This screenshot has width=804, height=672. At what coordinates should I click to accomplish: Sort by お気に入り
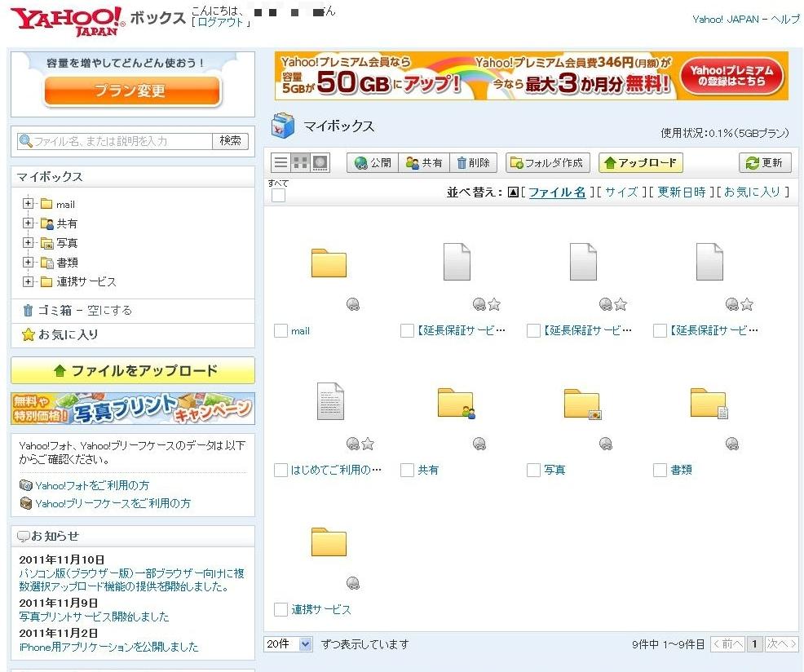point(752,192)
